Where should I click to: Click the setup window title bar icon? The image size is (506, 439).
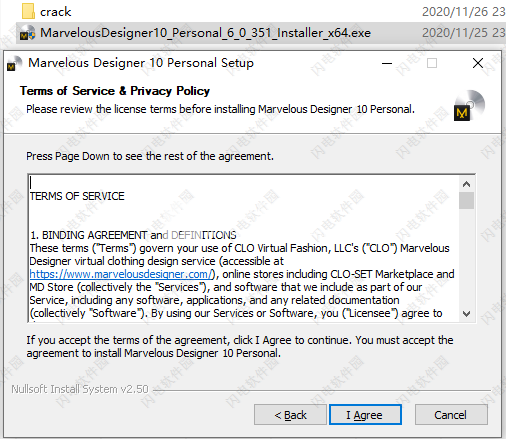[x=14, y=63]
